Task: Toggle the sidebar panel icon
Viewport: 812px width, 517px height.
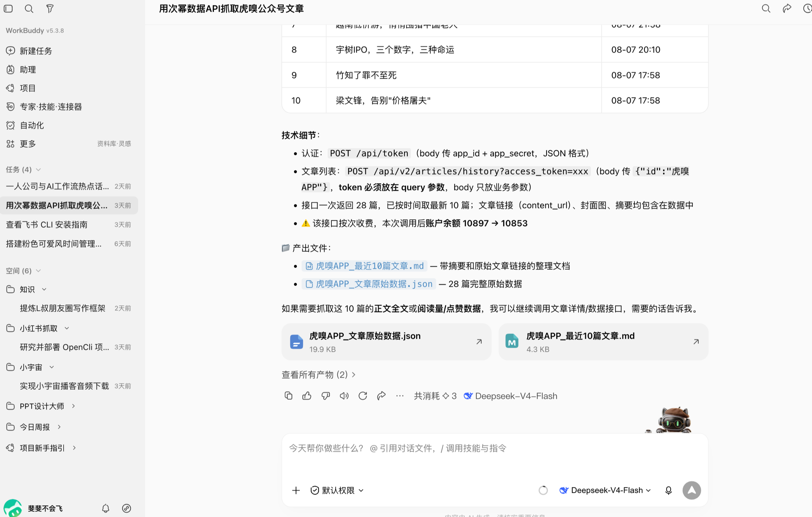Action: point(8,9)
